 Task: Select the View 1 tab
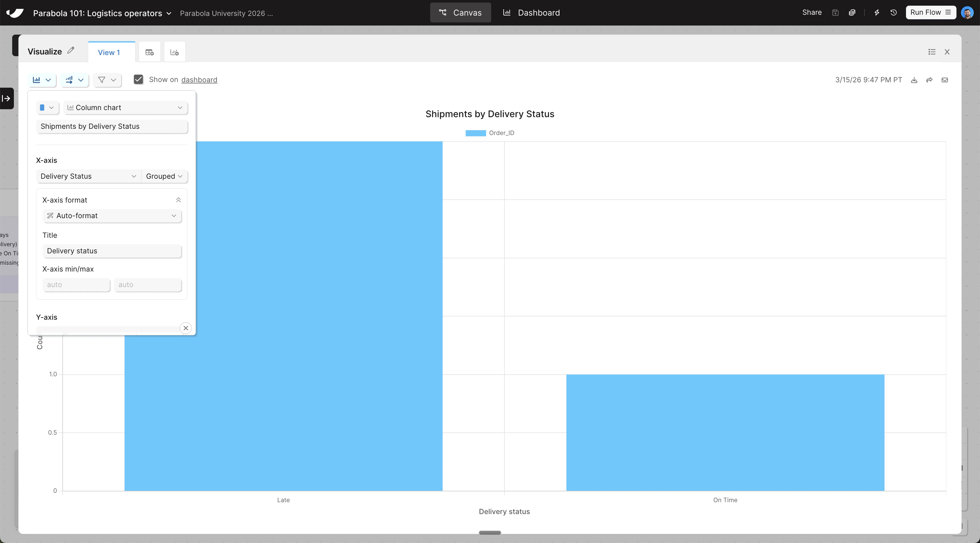[x=111, y=52]
